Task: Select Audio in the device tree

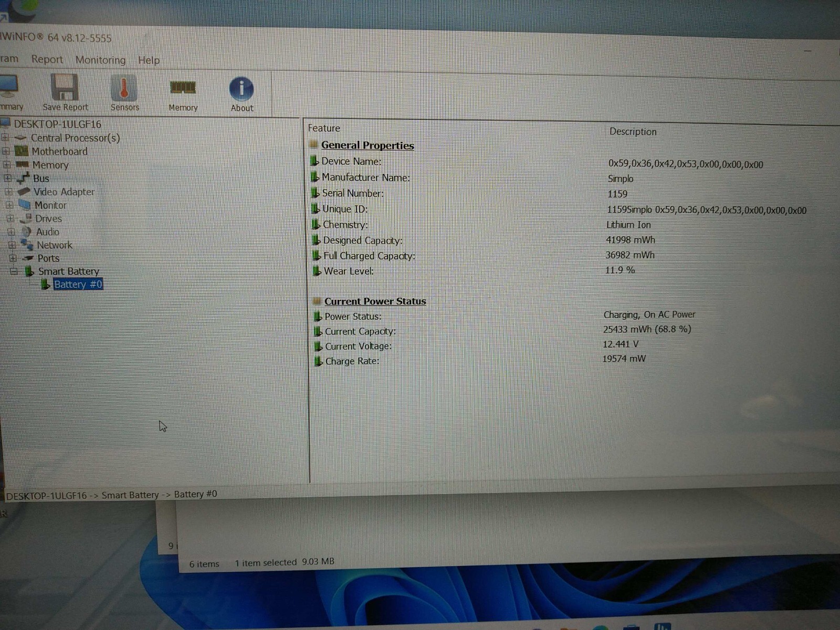Action: click(x=47, y=232)
